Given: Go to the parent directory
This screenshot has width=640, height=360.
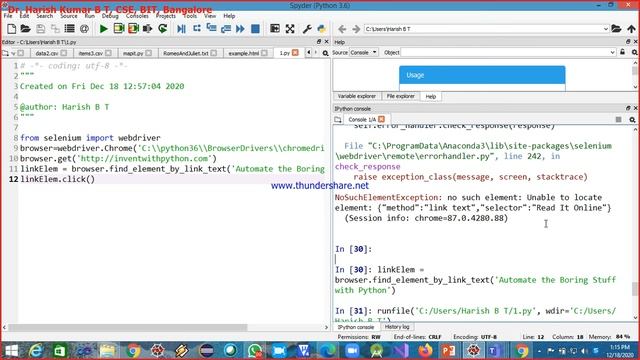Looking at the screenshot, I should tap(631, 29).
